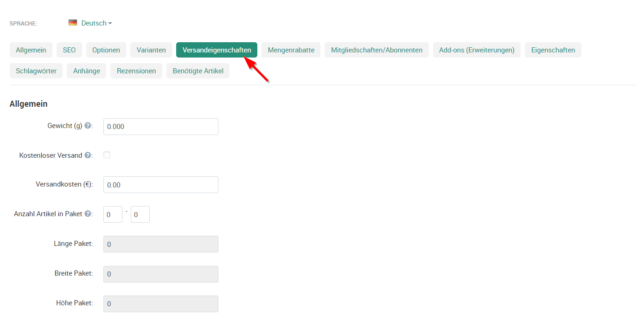This screenshot has width=644, height=335.
Task: Click the Kostenloser Versand help icon
Action: pyautogui.click(x=88, y=155)
